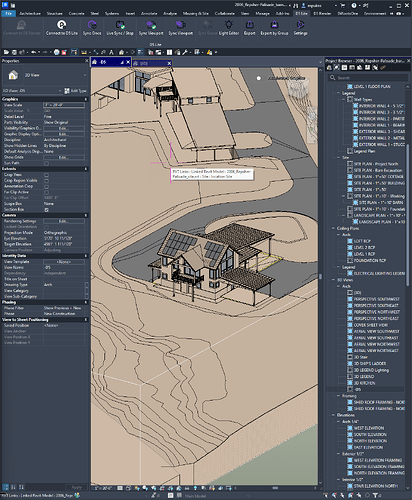Image resolution: width=412 pixels, height=500 pixels.
Task: Toggle the Sun Path checkbox
Action: coord(46,163)
